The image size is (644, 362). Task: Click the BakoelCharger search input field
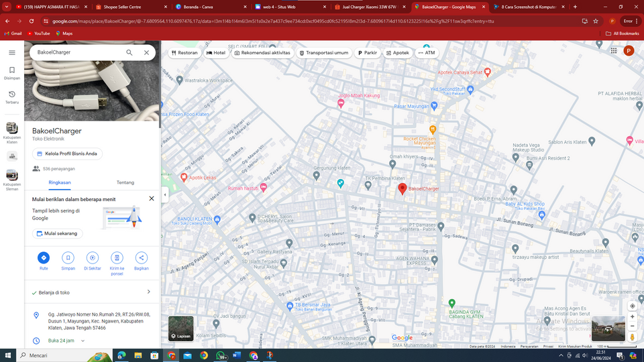77,52
